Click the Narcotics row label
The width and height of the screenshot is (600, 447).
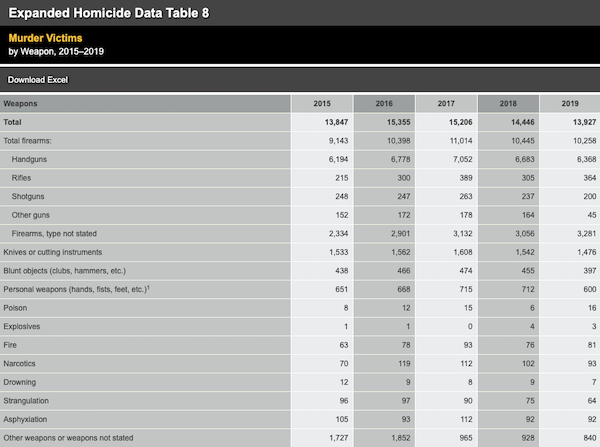(x=21, y=363)
